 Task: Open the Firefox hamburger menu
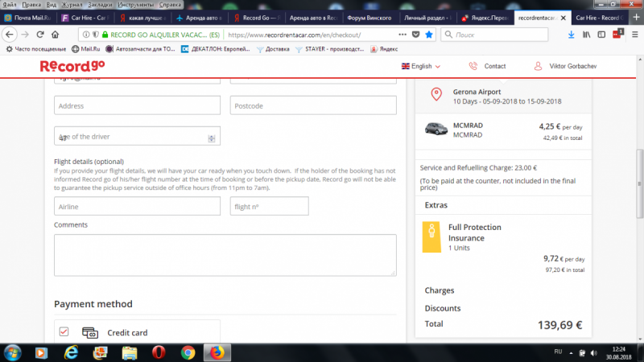coord(633,35)
